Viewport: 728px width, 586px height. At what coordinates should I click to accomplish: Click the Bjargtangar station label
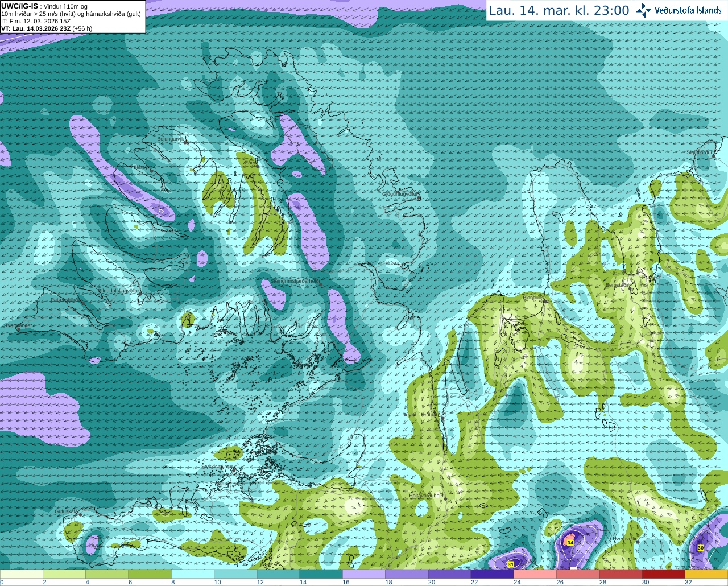[x=19, y=326]
